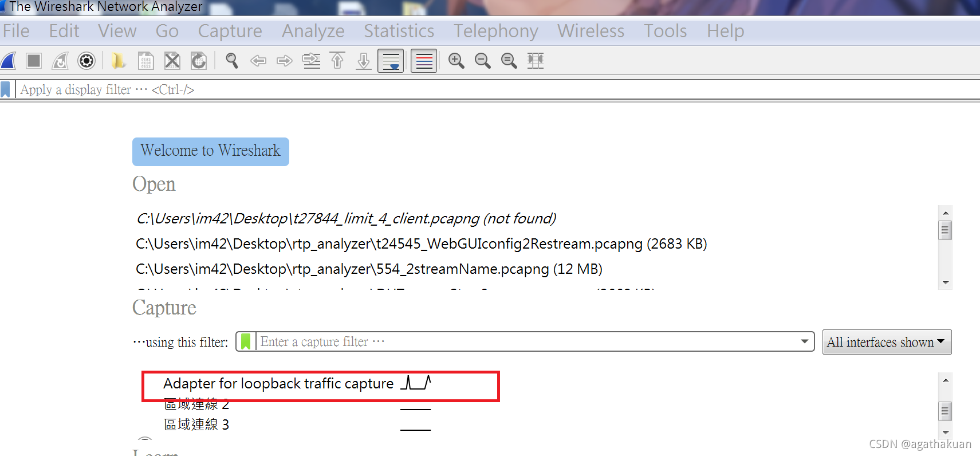
Task: Open the Go menu
Action: pos(167,31)
